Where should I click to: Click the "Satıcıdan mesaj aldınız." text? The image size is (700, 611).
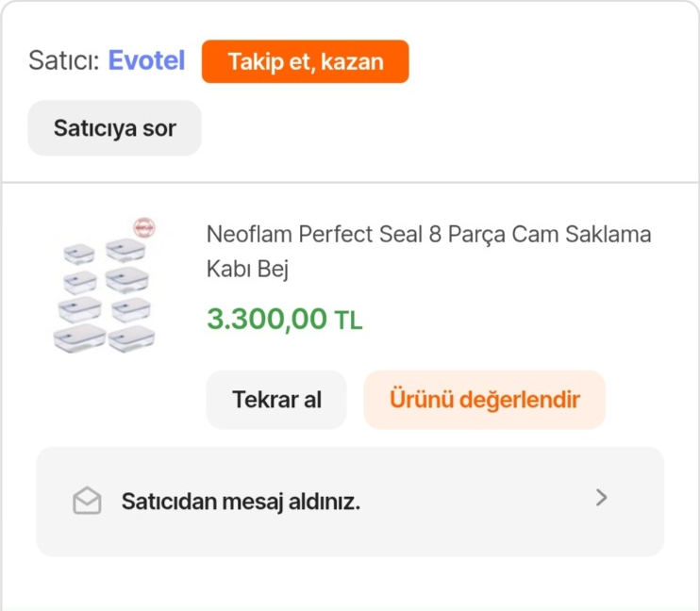241,502
